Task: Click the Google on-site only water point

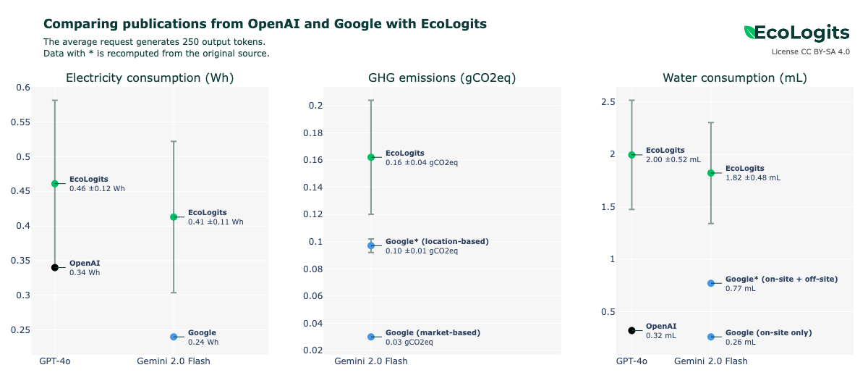Action: 711,337
